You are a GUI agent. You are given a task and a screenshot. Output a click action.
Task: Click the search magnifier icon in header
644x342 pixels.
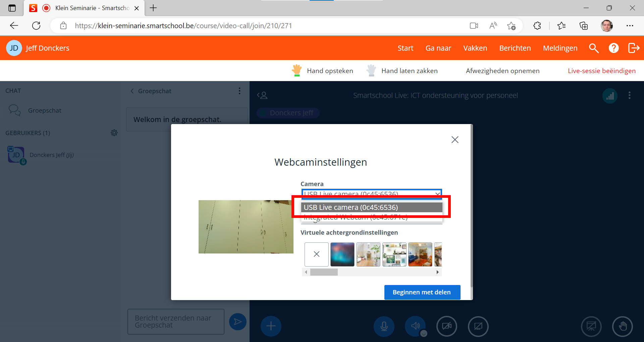click(x=594, y=48)
